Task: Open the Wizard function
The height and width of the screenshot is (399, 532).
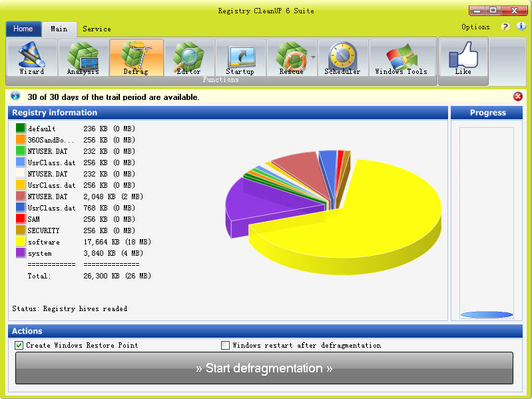Action: click(32, 58)
